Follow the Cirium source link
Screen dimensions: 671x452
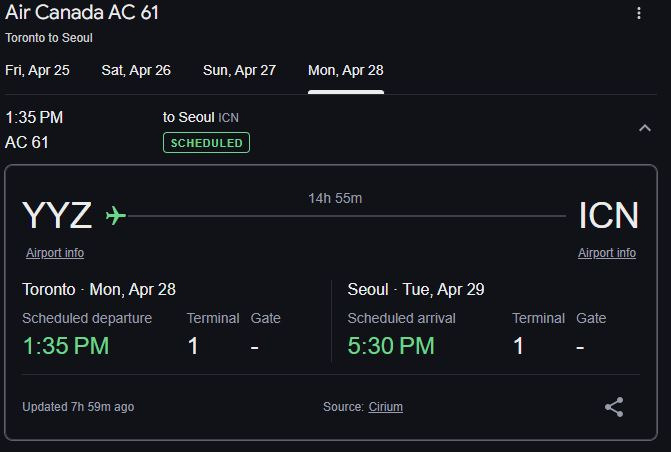[386, 407]
